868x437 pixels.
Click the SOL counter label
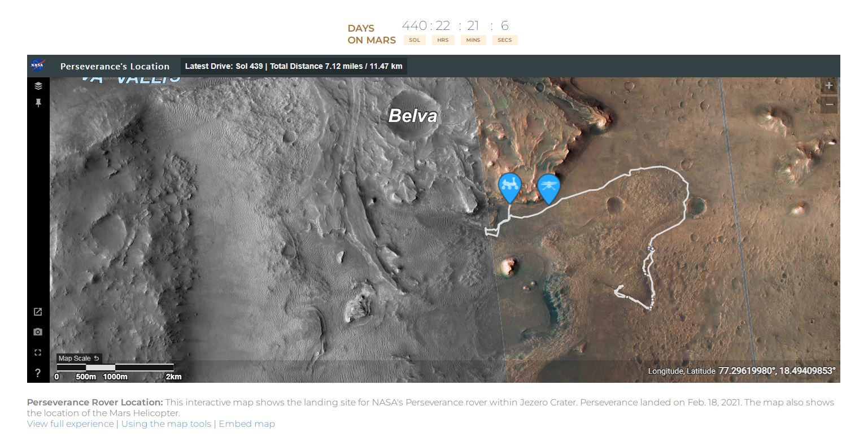[x=415, y=40]
